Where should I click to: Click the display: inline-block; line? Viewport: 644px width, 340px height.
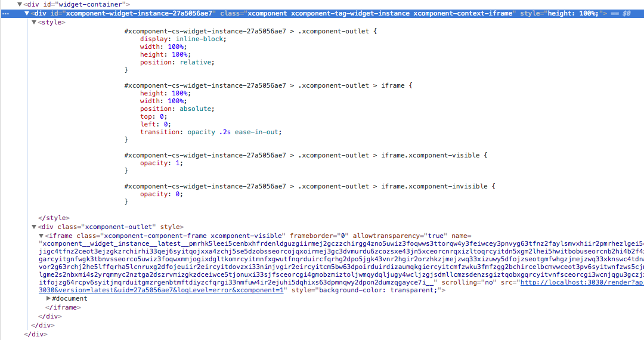click(183, 39)
